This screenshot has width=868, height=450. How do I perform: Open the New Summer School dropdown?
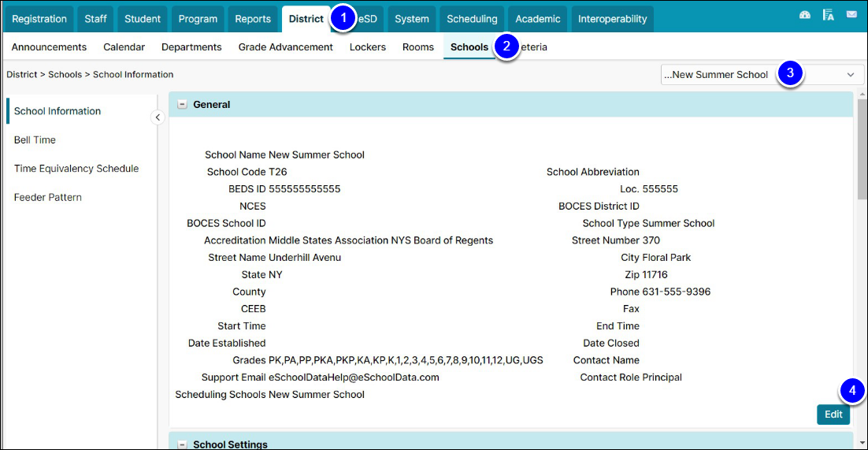click(762, 75)
